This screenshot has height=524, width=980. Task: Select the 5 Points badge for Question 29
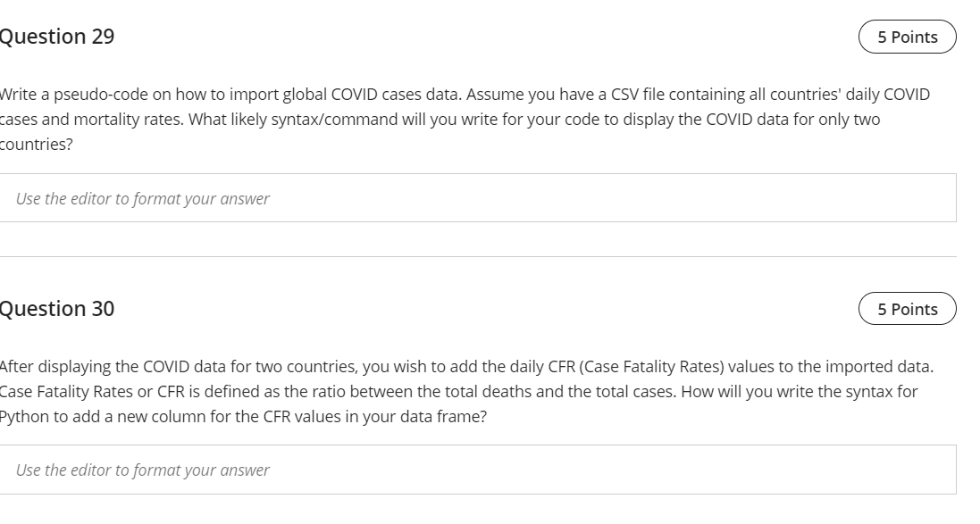click(908, 37)
